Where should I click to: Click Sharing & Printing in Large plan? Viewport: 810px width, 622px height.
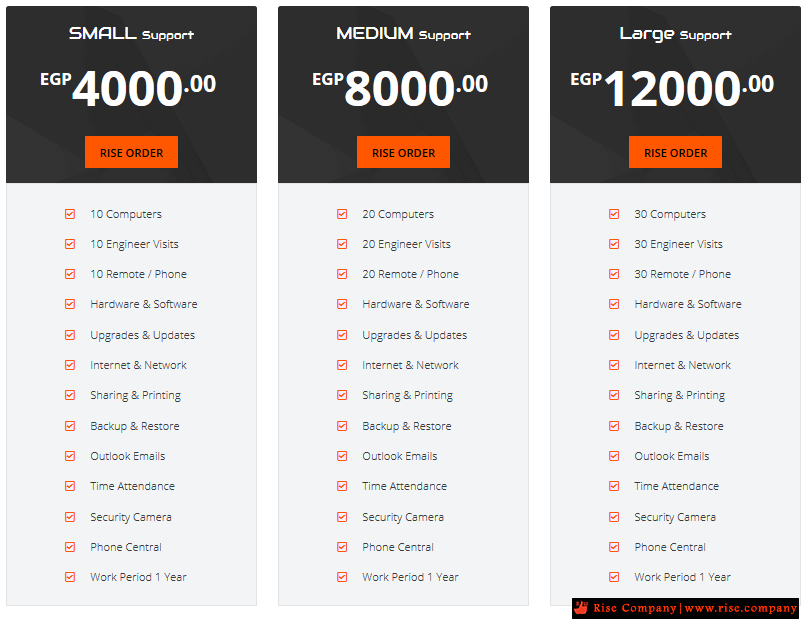click(x=679, y=395)
